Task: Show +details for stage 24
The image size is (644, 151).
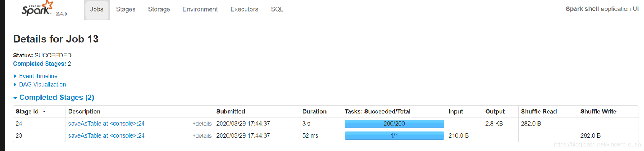Action: 202,124
